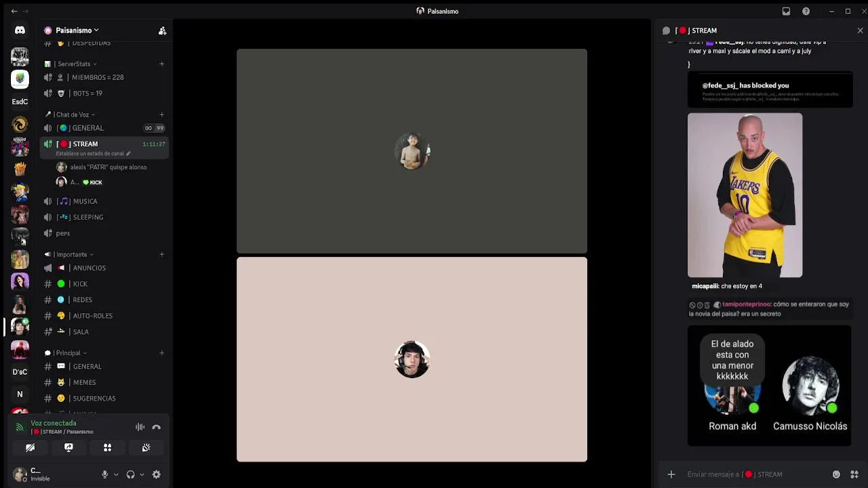
Task: Select the MIEMBROS = 228 channel
Action: click(104, 77)
